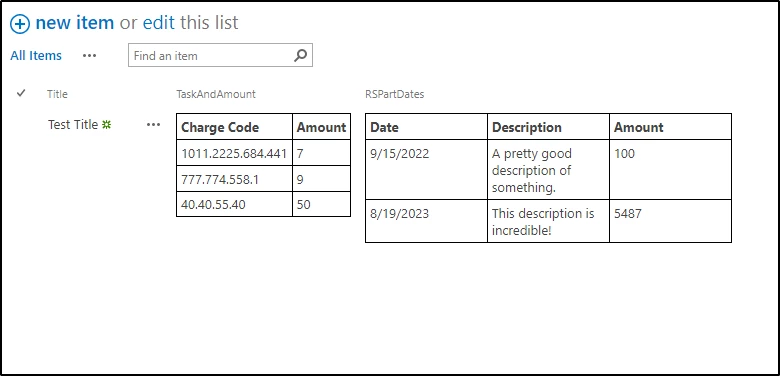Click the plus circle new item icon
The image size is (780, 376).
pos(20,24)
